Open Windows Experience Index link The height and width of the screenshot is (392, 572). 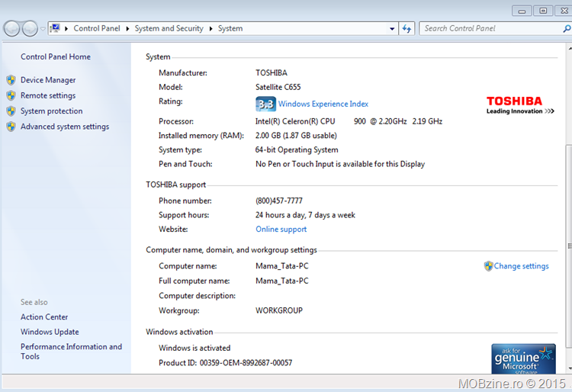pos(323,104)
